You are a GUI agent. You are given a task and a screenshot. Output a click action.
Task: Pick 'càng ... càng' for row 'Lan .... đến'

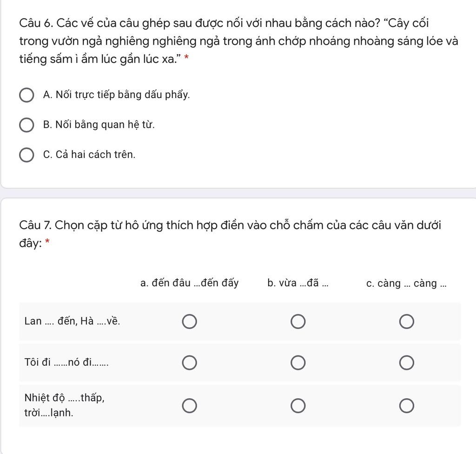(x=406, y=322)
